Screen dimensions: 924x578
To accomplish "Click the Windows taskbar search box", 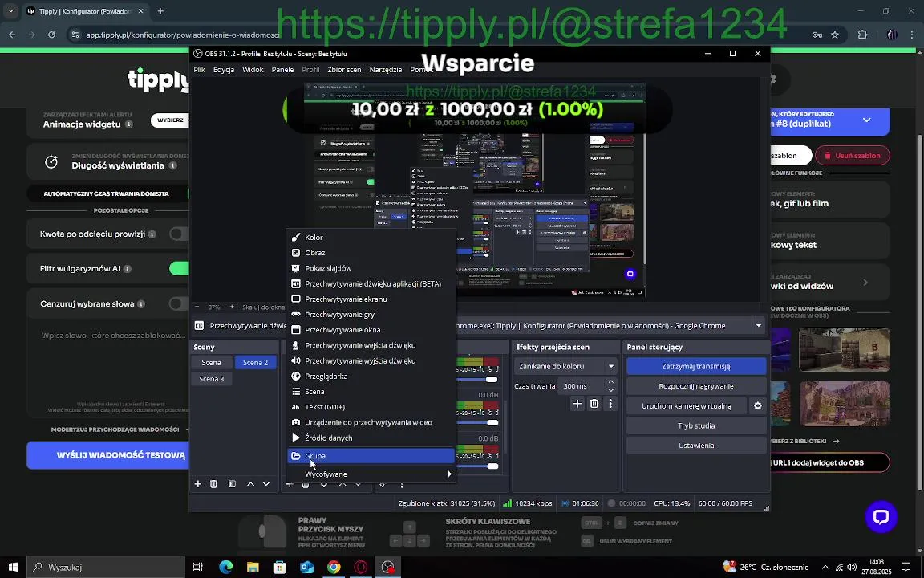I will coord(106,567).
